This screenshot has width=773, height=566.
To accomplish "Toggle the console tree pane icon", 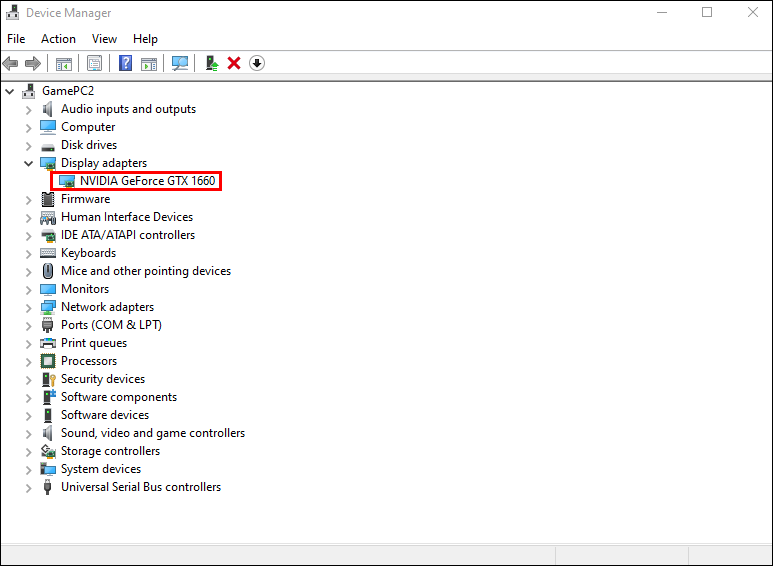I will coord(64,63).
